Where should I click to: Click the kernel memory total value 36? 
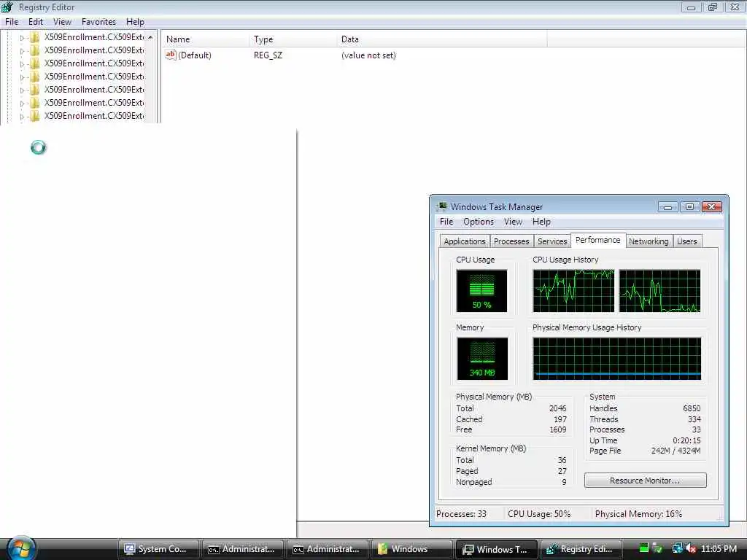[x=562, y=460]
